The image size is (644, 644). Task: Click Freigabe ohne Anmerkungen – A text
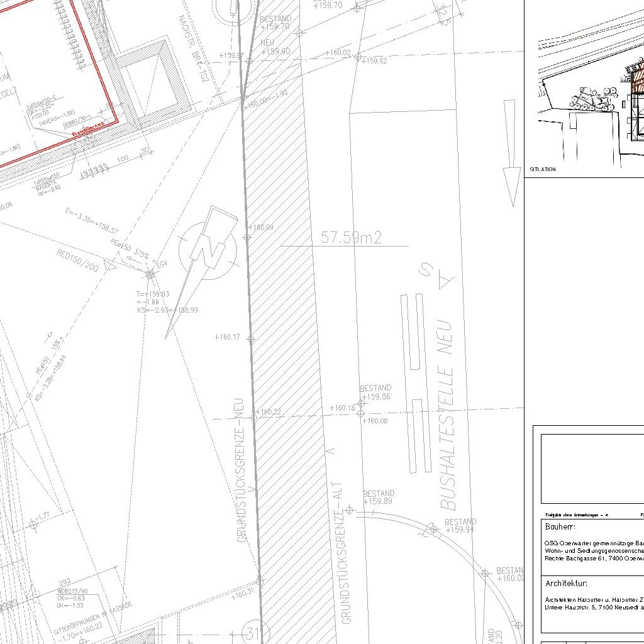[x=577, y=514]
